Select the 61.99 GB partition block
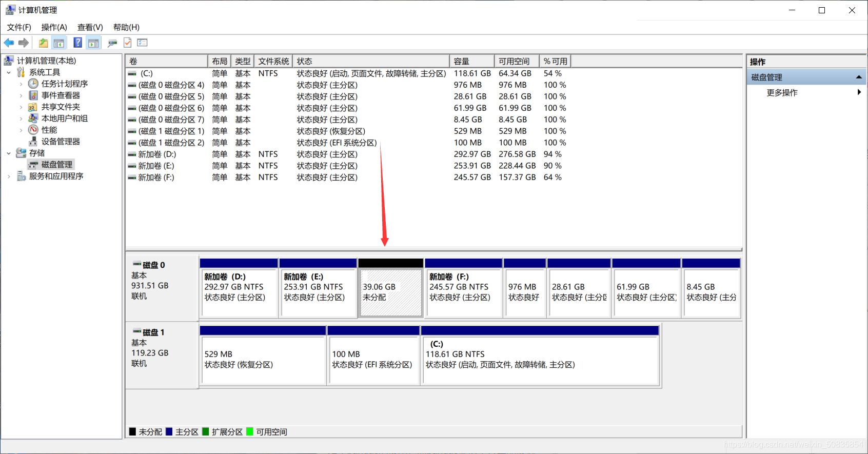The width and height of the screenshot is (868, 454). (646, 288)
